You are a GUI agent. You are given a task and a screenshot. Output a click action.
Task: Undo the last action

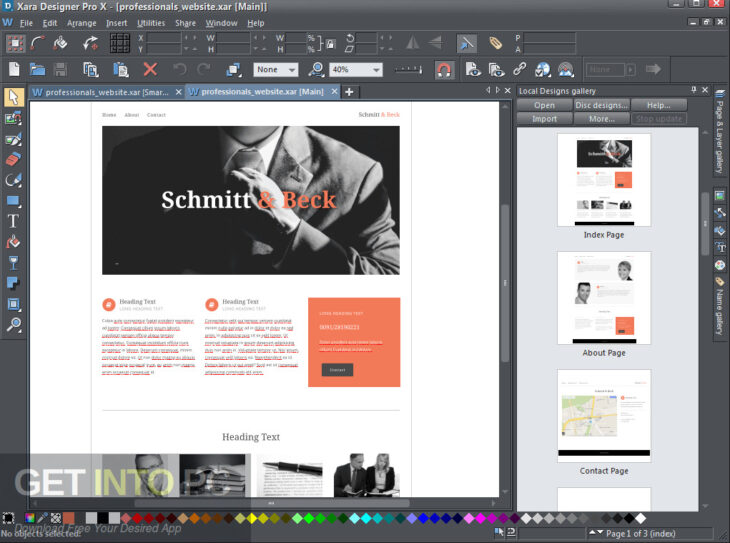[179, 69]
